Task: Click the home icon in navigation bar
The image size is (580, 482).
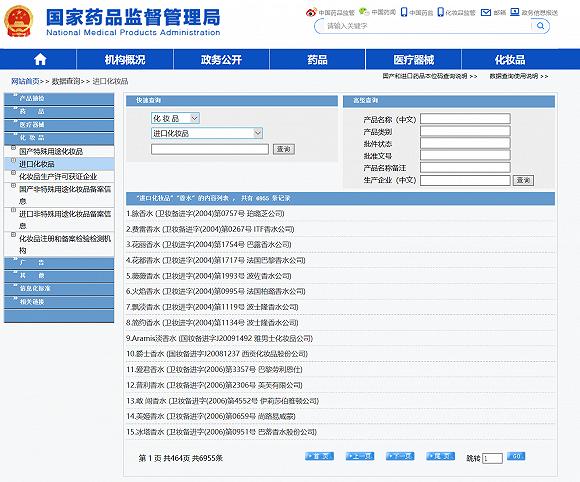Action: tap(40, 60)
